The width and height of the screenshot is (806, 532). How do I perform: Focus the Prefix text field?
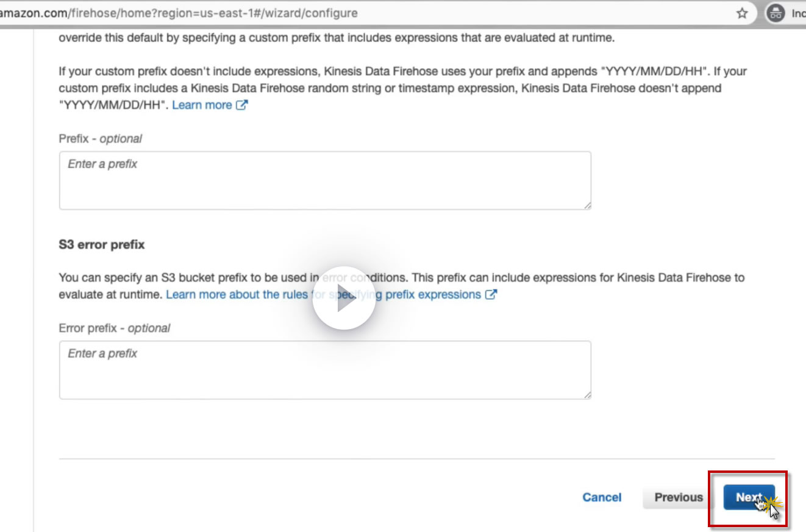[x=325, y=180]
